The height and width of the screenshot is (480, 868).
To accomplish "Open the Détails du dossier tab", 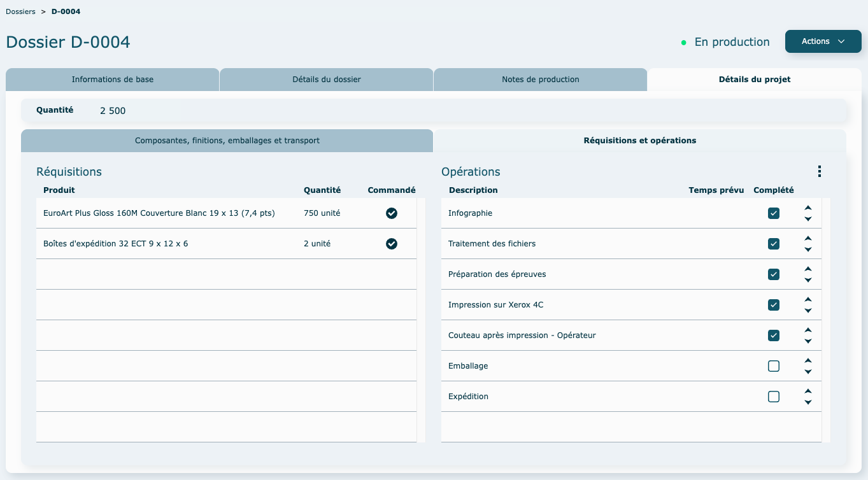I will (x=327, y=80).
